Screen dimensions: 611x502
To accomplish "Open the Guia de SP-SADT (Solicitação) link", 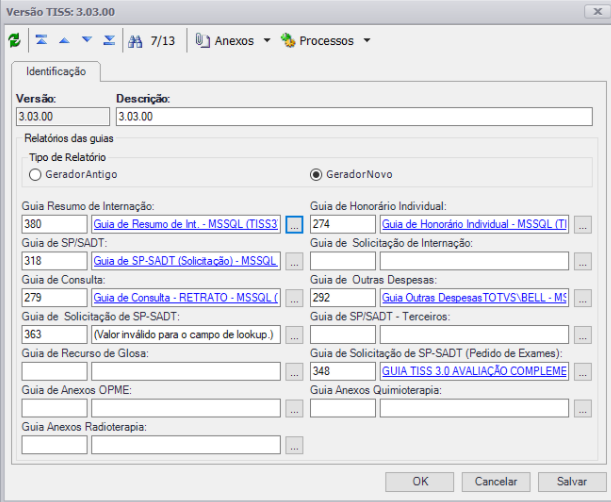I will tap(185, 261).
